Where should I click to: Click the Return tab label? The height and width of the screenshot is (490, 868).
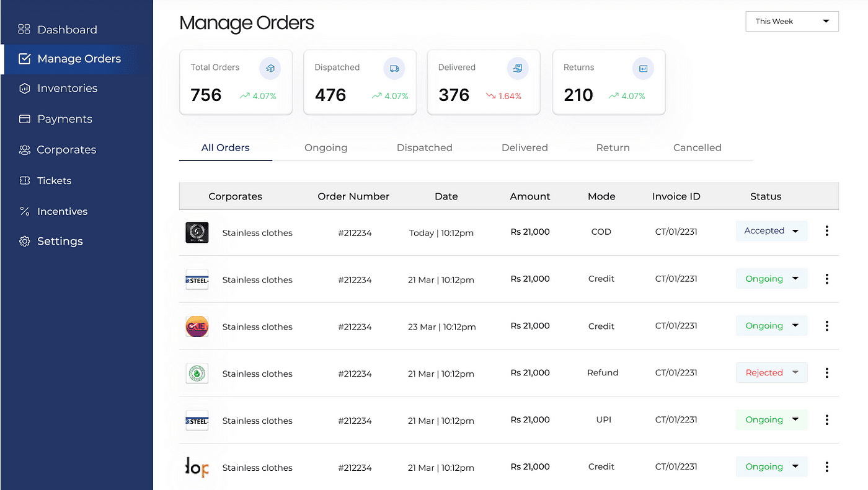point(613,147)
